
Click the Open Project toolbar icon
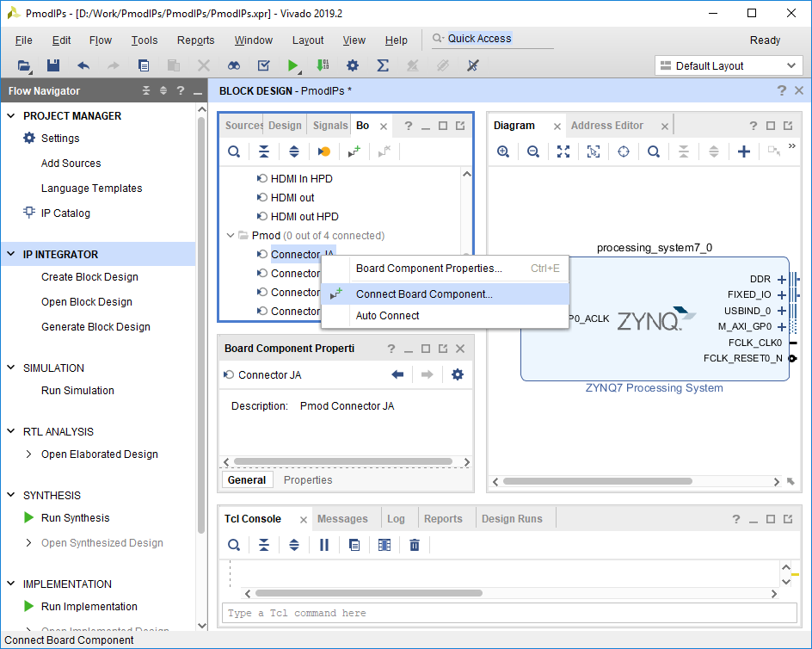tap(24, 65)
